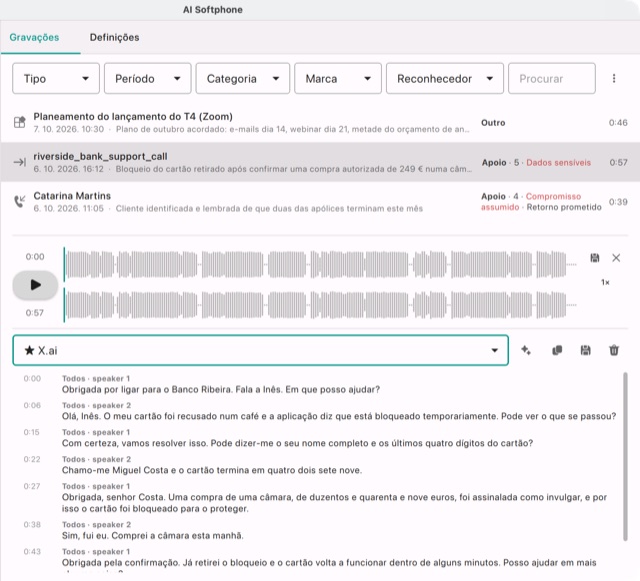Change the 1× playback speed
Screen dimensions: 640x581
pyautogui.click(x=605, y=282)
